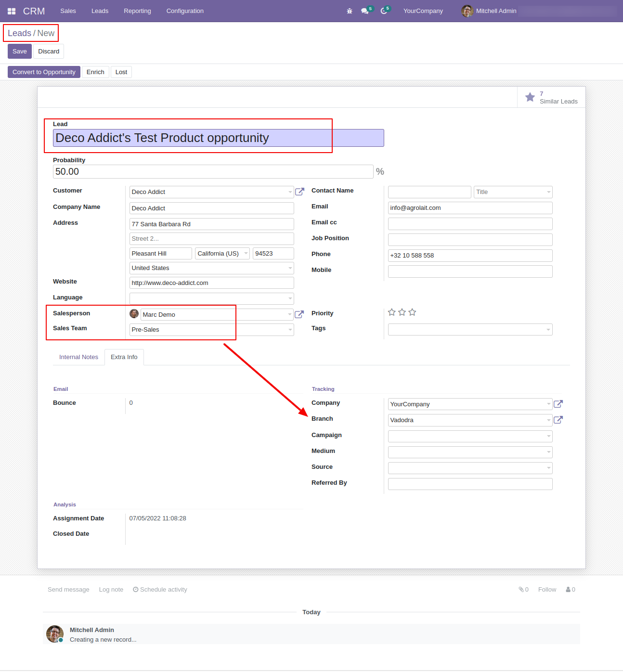This screenshot has width=623, height=672.
Task: Open the debug bug icon
Action: pyautogui.click(x=350, y=11)
